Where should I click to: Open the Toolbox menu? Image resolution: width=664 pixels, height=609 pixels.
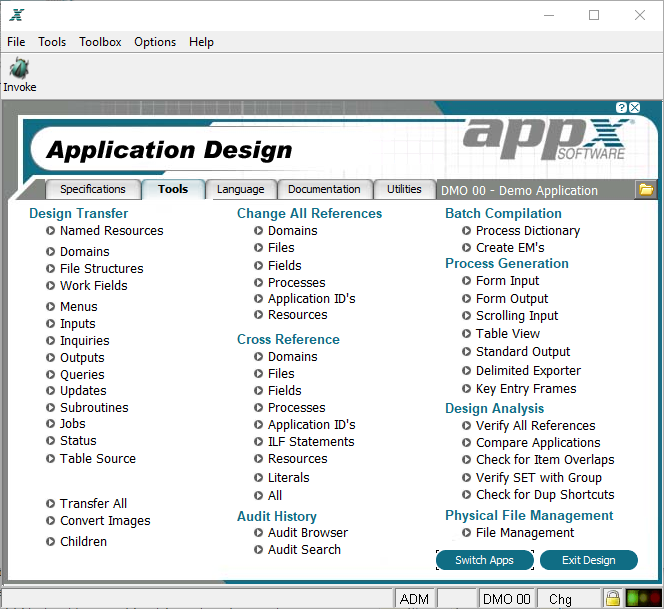[100, 42]
